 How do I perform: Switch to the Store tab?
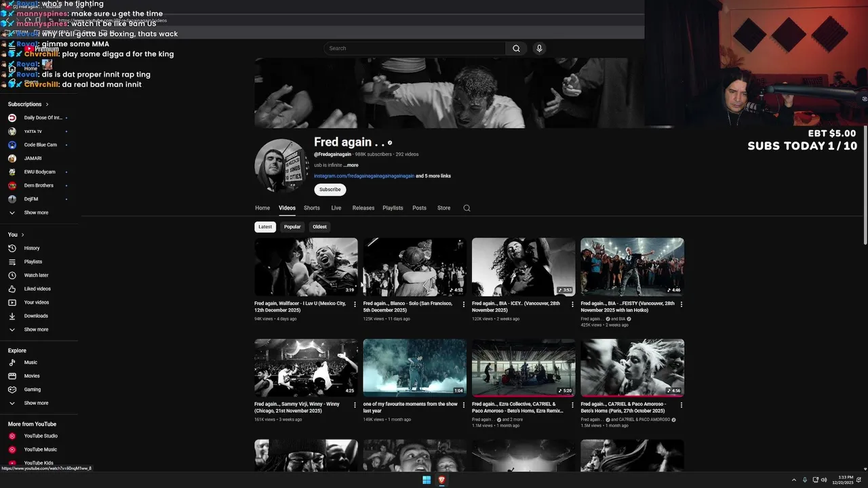444,208
